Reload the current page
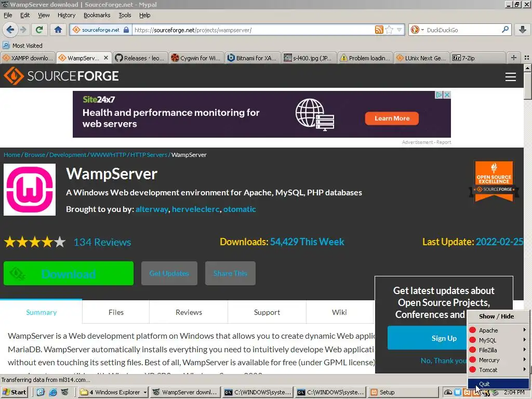This screenshot has width=532, height=399. click(39, 30)
